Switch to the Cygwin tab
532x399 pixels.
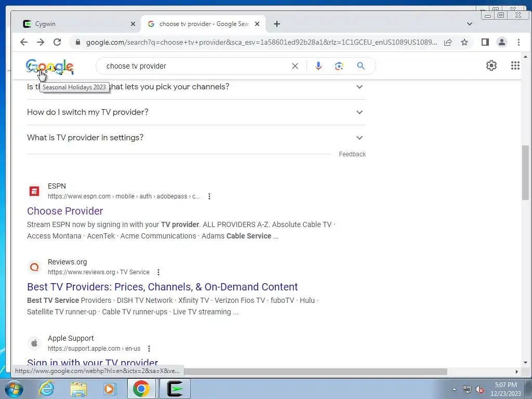pyautogui.click(x=78, y=24)
